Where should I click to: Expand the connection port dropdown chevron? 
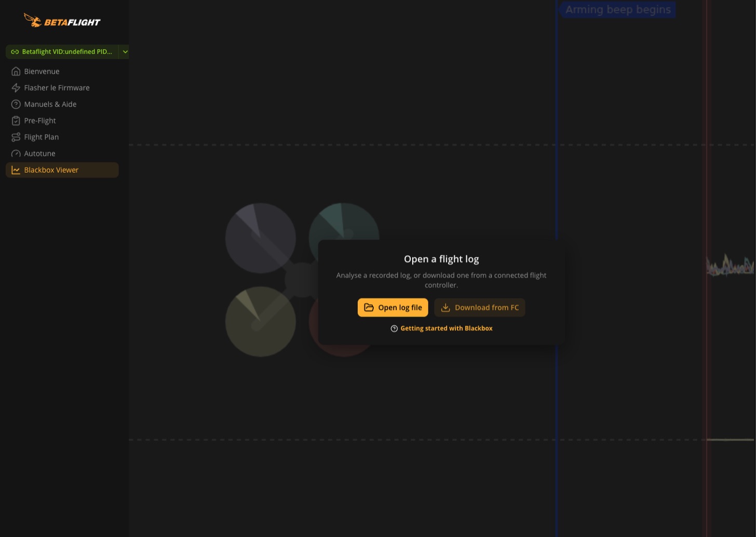pos(125,52)
